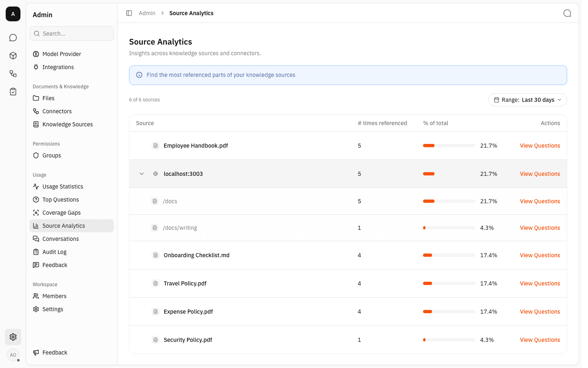View Top Questions page
This screenshot has height=368, width=588.
71,200
